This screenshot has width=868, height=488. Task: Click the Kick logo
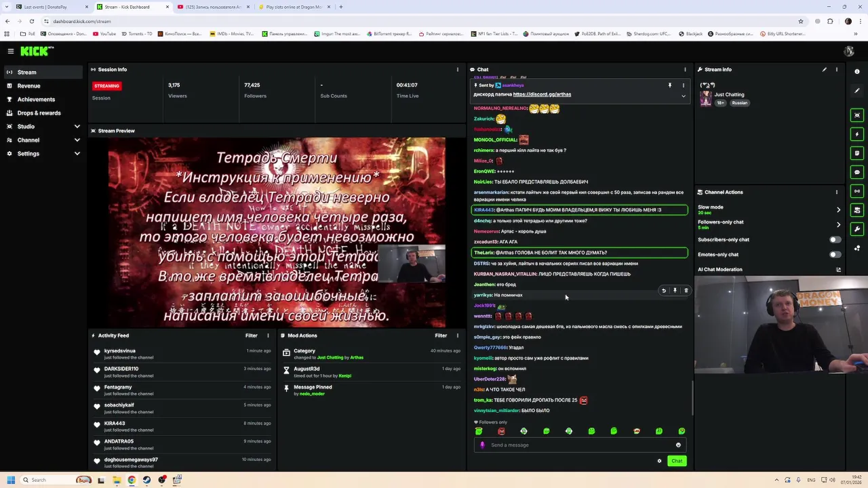(35, 51)
